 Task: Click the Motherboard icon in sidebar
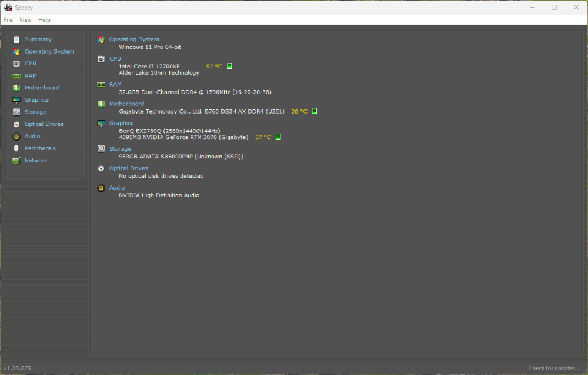(x=16, y=88)
